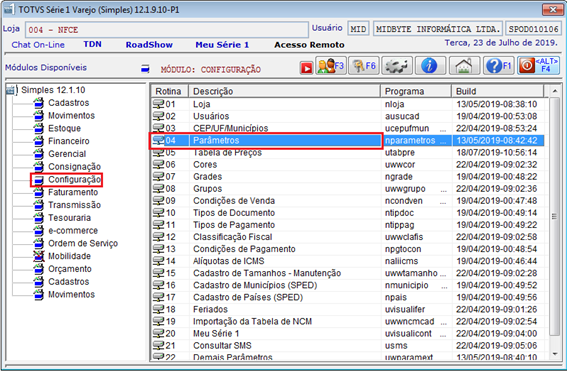Click the home house toolbar button
The image size is (567, 372).
click(x=464, y=66)
